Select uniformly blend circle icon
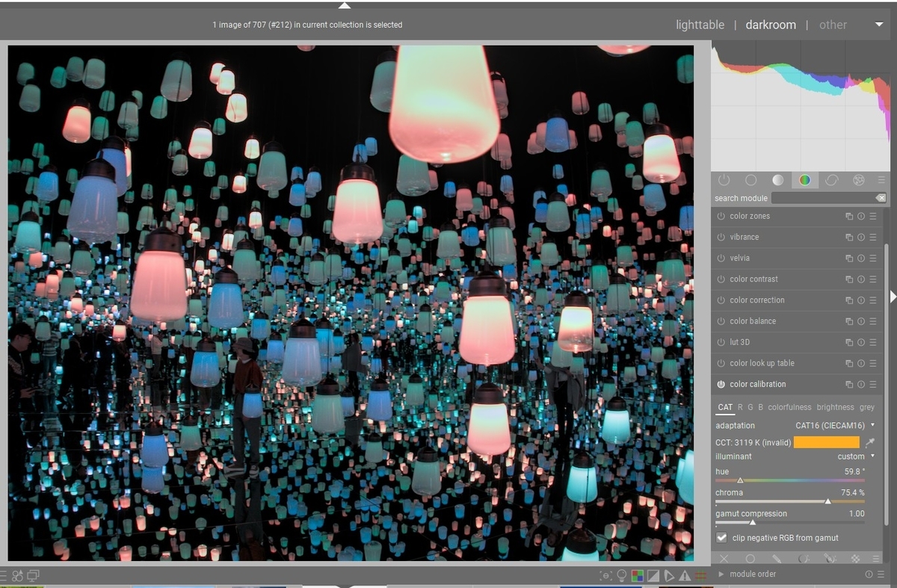 click(x=750, y=558)
